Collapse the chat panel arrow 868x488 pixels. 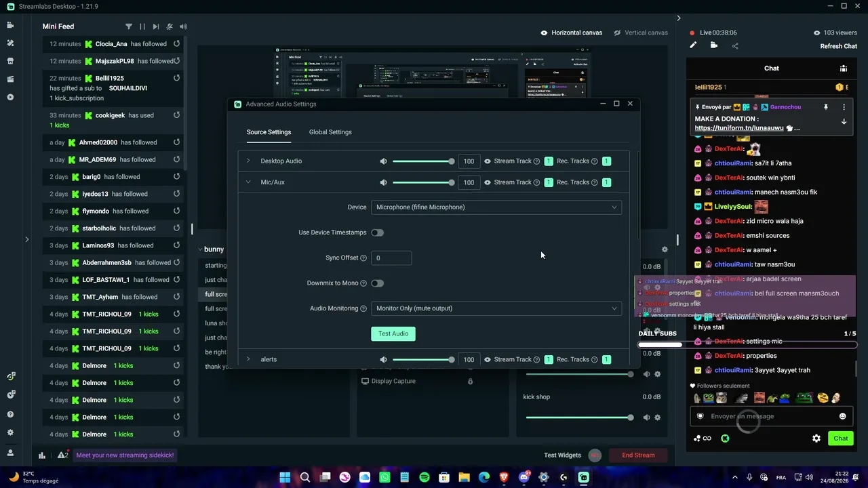click(678, 18)
